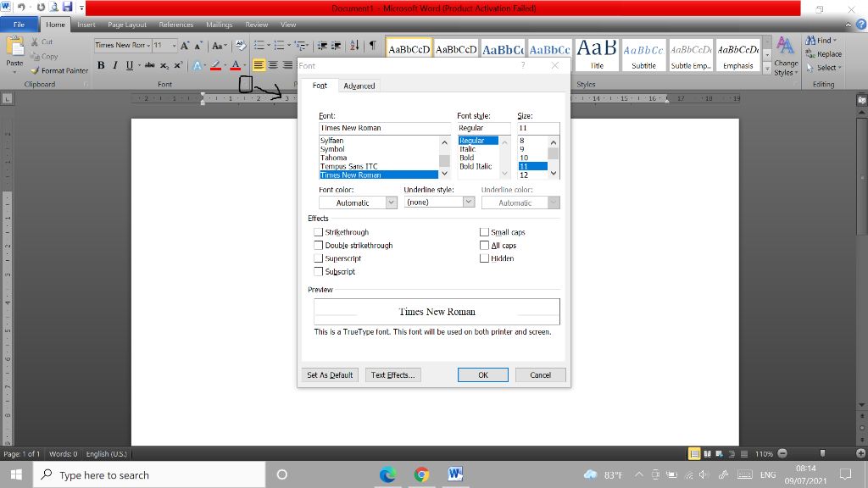868x488 pixels.
Task: Open the Page Layout ribbon tab
Action: click(127, 25)
